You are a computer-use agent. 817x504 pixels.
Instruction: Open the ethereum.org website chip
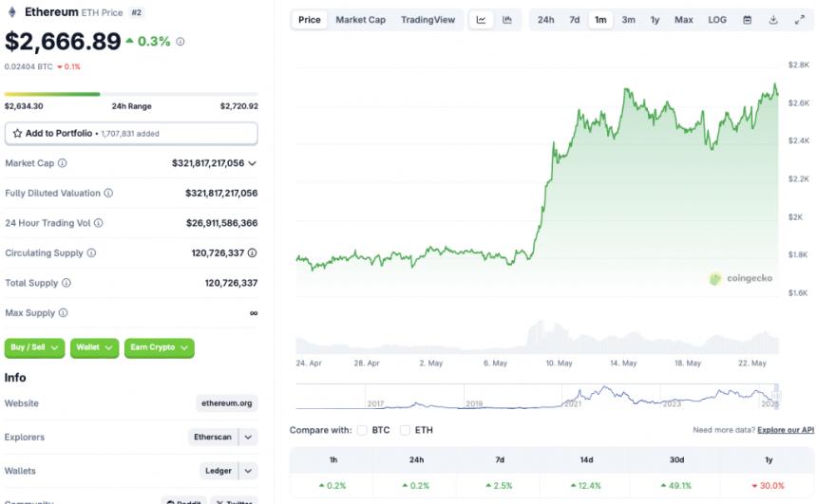[227, 403]
